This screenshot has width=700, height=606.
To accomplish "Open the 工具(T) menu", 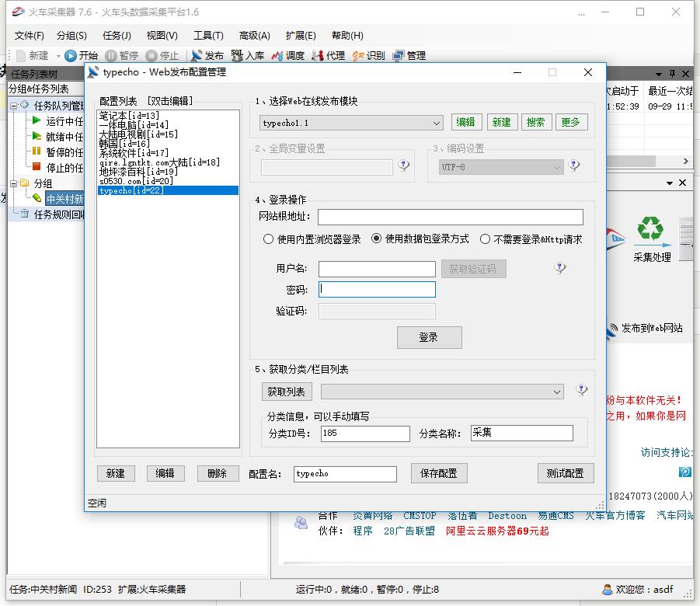I will coord(207,35).
